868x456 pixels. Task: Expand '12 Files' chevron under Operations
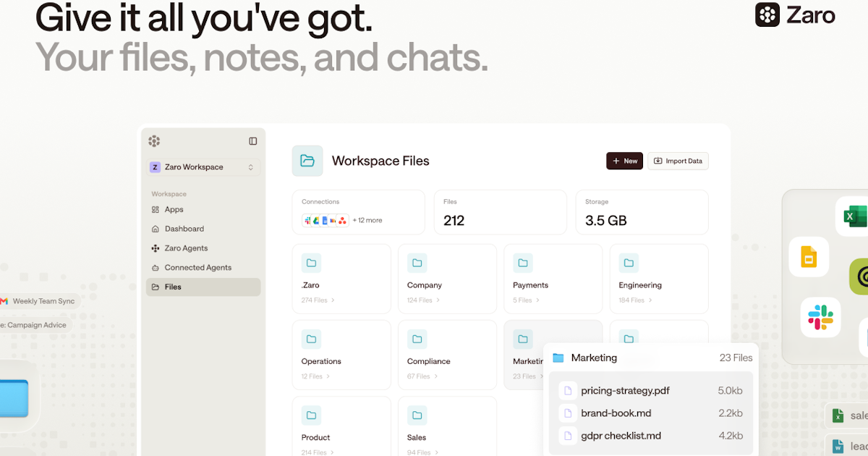click(x=328, y=376)
